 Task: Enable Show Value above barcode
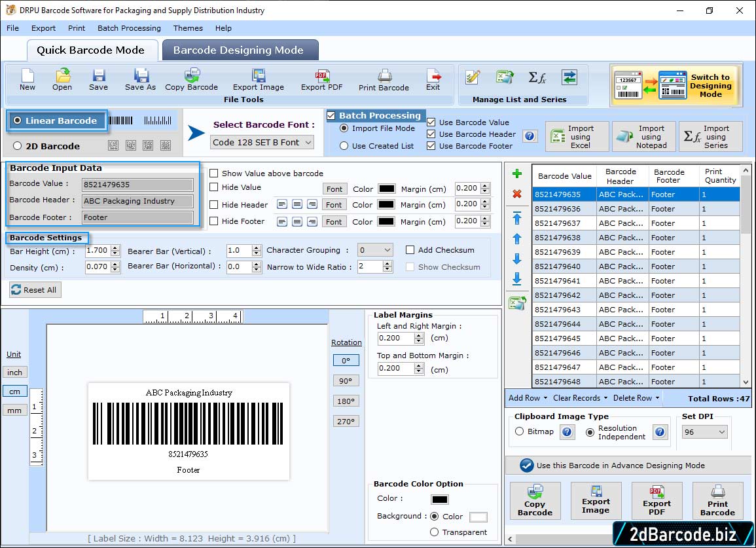click(x=213, y=174)
